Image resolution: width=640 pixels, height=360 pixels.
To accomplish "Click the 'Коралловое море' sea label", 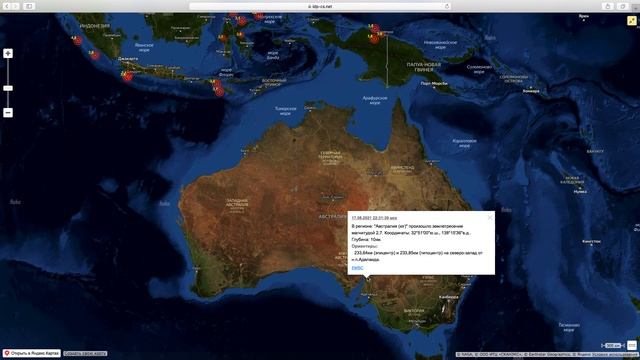I will pos(464,143).
